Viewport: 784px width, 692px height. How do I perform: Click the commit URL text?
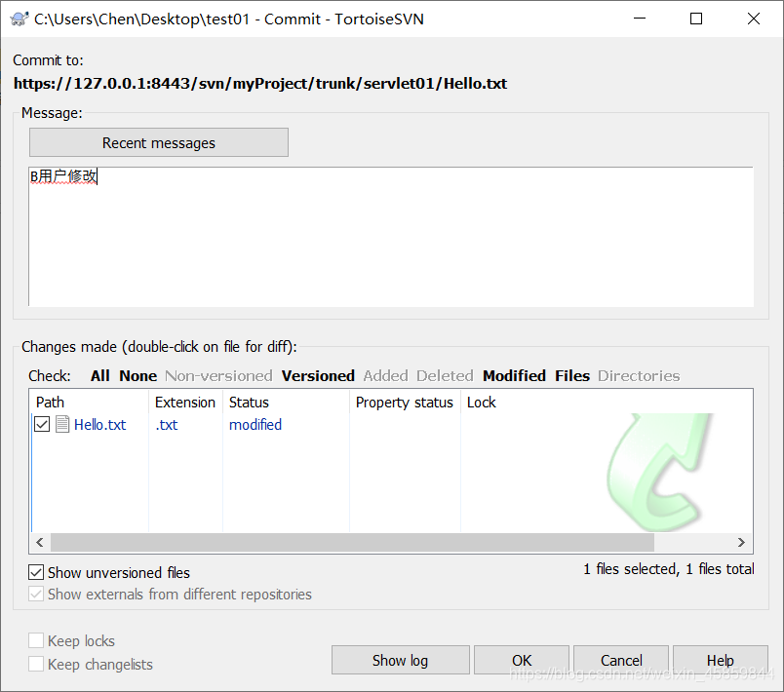coord(260,84)
